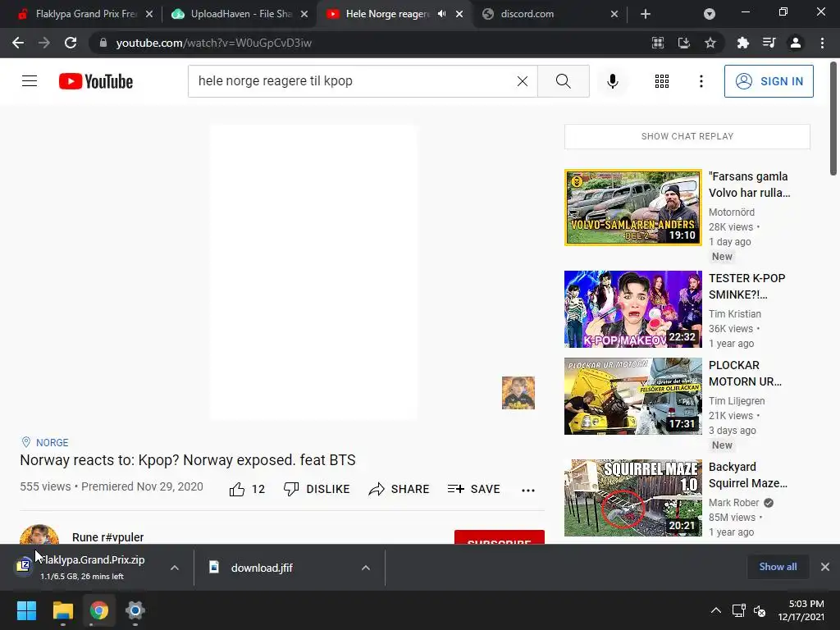Viewport: 840px width, 630px height.
Task: Close the downloads bar
Action: coord(825,567)
